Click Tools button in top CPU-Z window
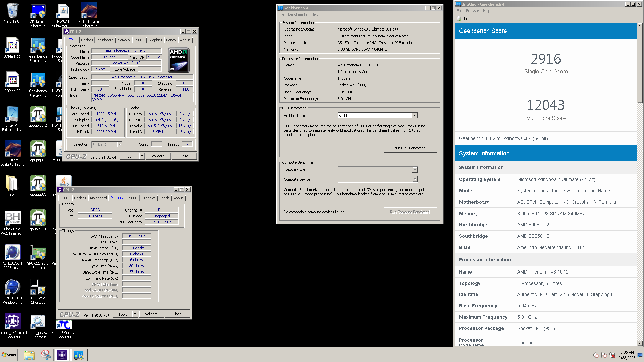 click(x=129, y=156)
